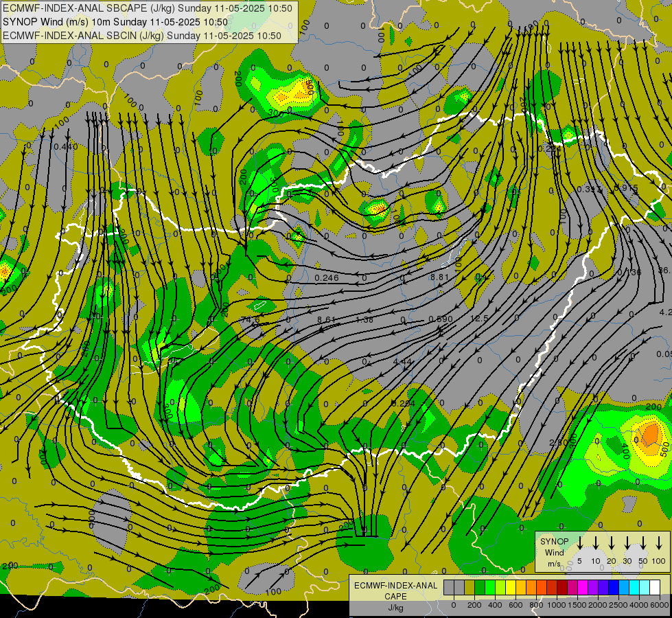Click the 'SYNOP Wind m/s' legend label
Viewport: 672px width, 618px height.
[x=554, y=552]
